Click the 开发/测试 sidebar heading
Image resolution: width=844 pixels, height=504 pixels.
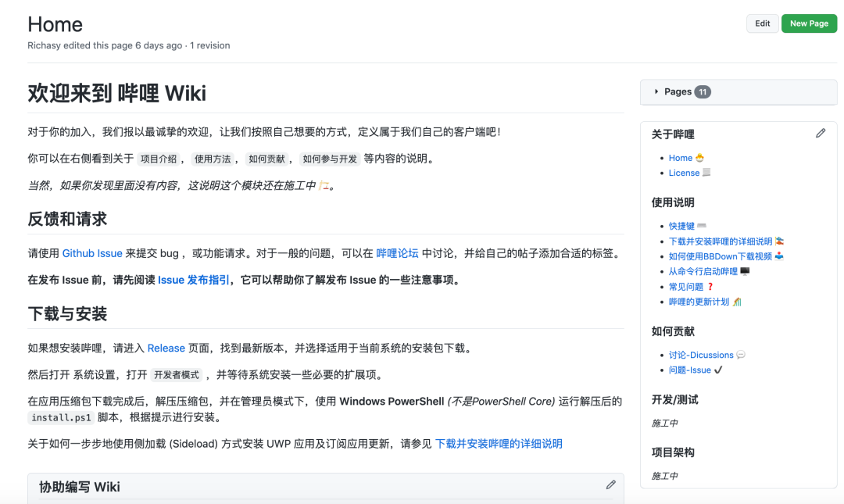point(674,399)
